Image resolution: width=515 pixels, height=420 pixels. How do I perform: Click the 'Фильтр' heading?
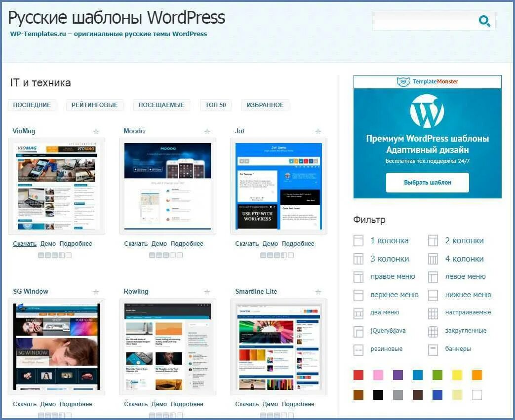point(369,220)
